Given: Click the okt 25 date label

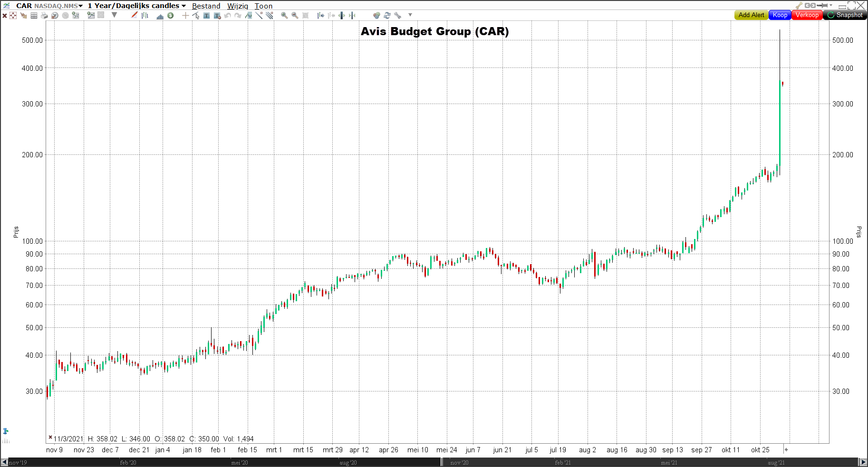Looking at the screenshot, I should click(760, 450).
